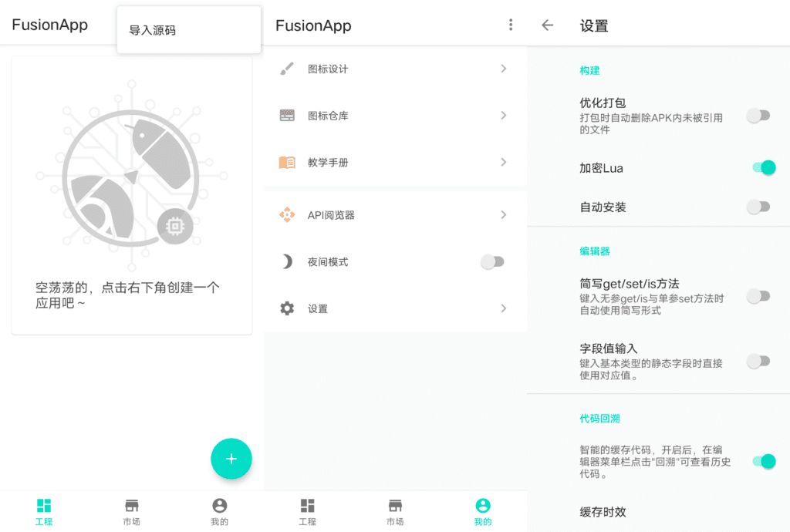790x532 pixels.
Task: Tap the FusionApp title in left screen
Action: (50, 25)
